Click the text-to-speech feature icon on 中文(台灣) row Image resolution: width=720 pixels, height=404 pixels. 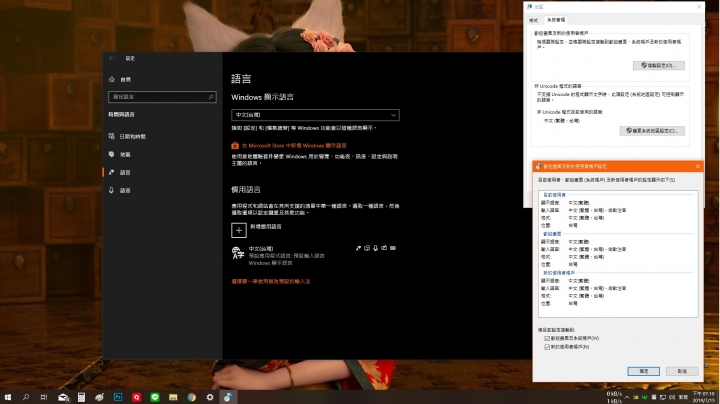(367, 248)
